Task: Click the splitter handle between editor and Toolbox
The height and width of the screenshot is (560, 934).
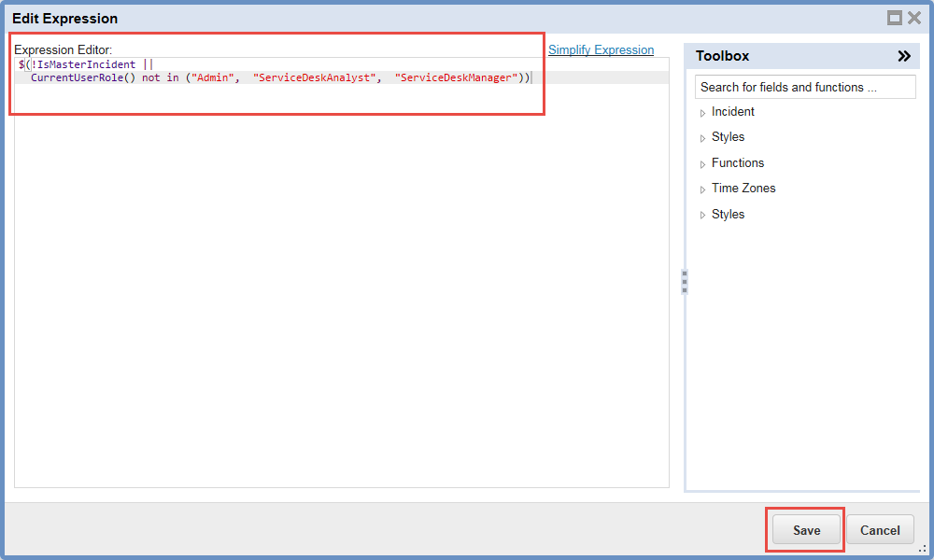Action: 684,282
